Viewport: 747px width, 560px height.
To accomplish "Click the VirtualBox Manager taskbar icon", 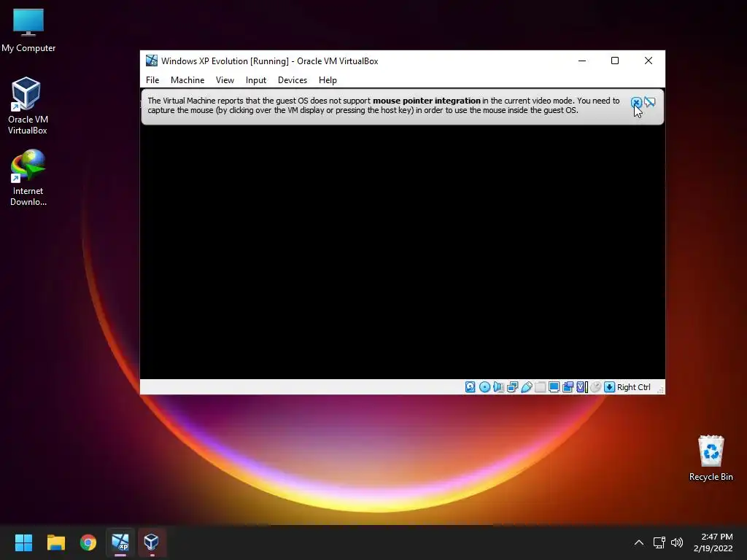I will coord(152,542).
